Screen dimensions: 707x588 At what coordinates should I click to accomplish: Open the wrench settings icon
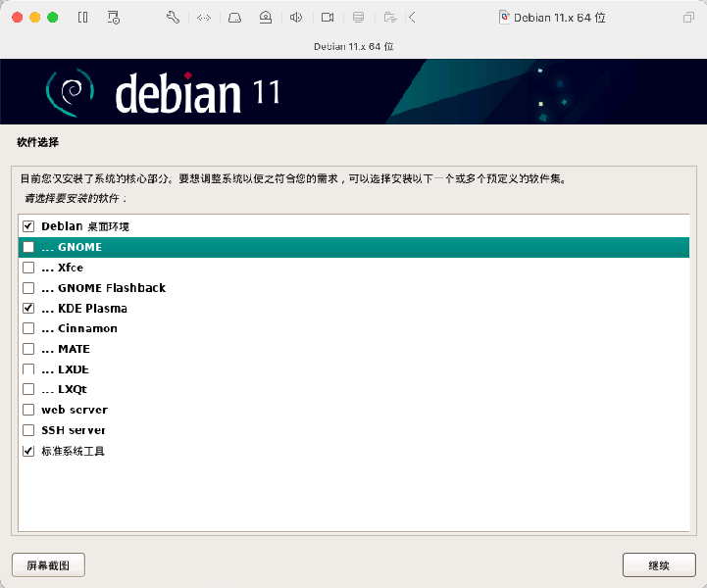(x=173, y=18)
